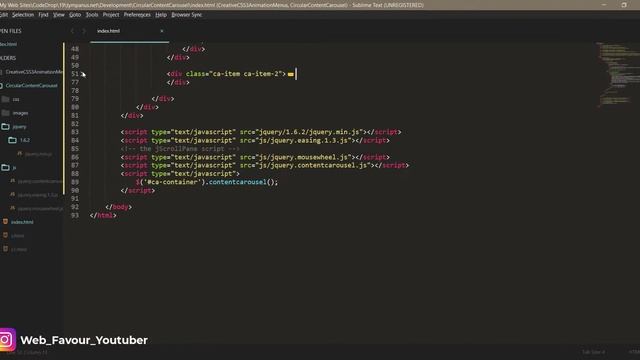Screen dimensions: 640x360
Task: Click the jquery folder icon
Action: 5,127
